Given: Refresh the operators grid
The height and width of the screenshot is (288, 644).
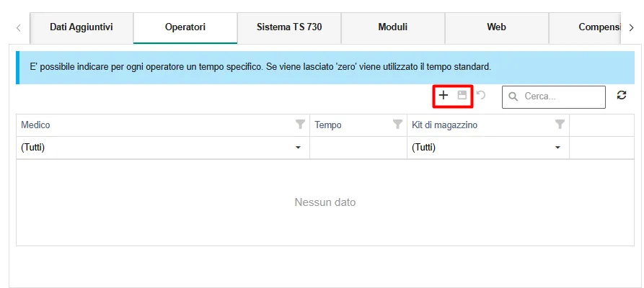Looking at the screenshot, I should (x=622, y=96).
